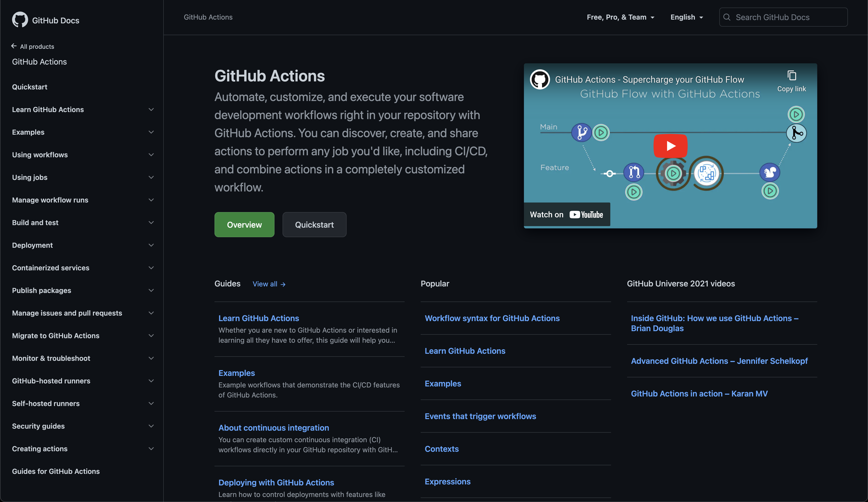Open the Expressions popular link
Screen dimensions: 868x502
447,482
